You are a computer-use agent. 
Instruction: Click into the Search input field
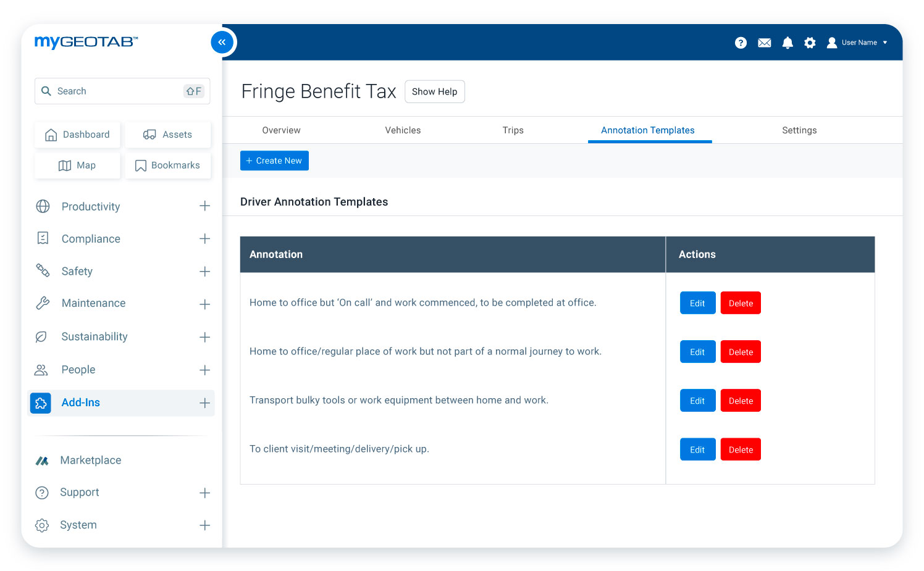coord(122,91)
